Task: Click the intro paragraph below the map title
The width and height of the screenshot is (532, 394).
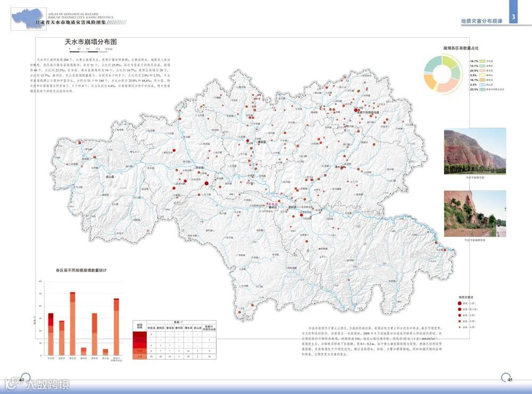Action: tap(101, 76)
